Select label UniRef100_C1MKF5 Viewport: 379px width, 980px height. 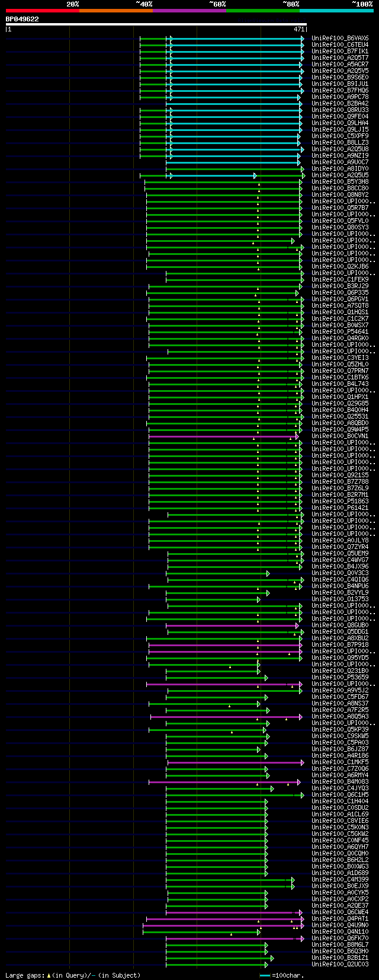pos(340,762)
